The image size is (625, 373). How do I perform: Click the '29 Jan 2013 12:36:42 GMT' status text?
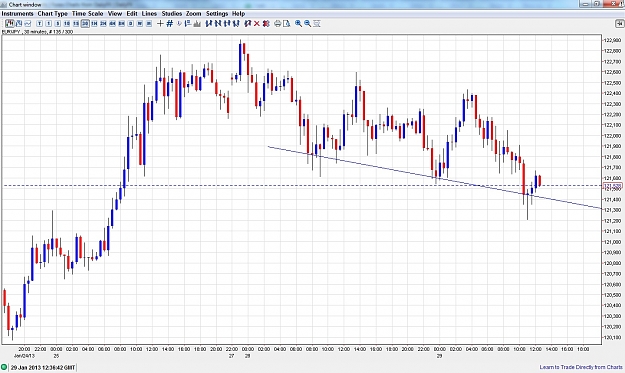43,367
